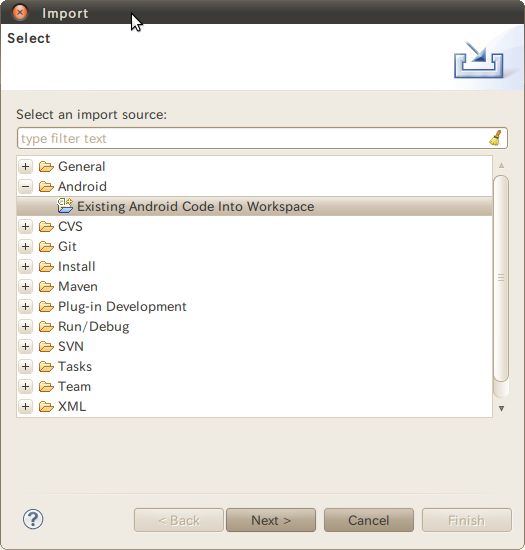Click the CVS folder icon
525x550 pixels.
pyautogui.click(x=46, y=227)
